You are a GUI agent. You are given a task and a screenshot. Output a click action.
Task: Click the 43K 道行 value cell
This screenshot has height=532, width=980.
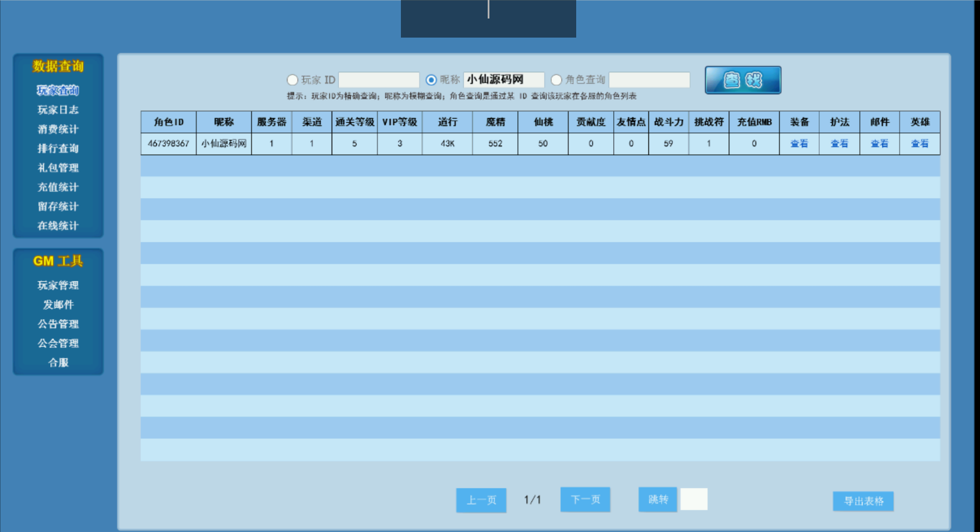(447, 143)
